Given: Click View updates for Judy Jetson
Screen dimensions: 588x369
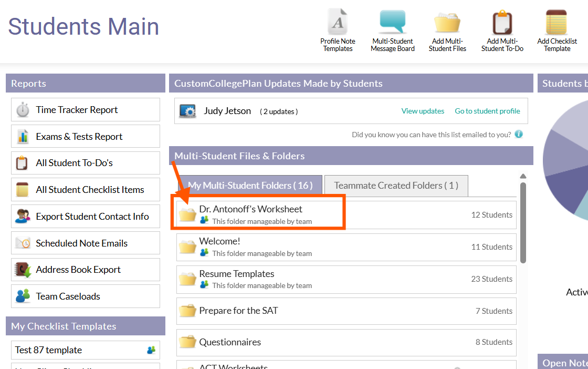Looking at the screenshot, I should coord(423,111).
